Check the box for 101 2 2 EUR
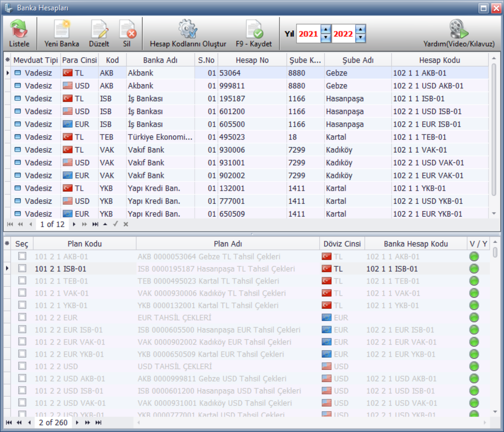 click(22, 317)
